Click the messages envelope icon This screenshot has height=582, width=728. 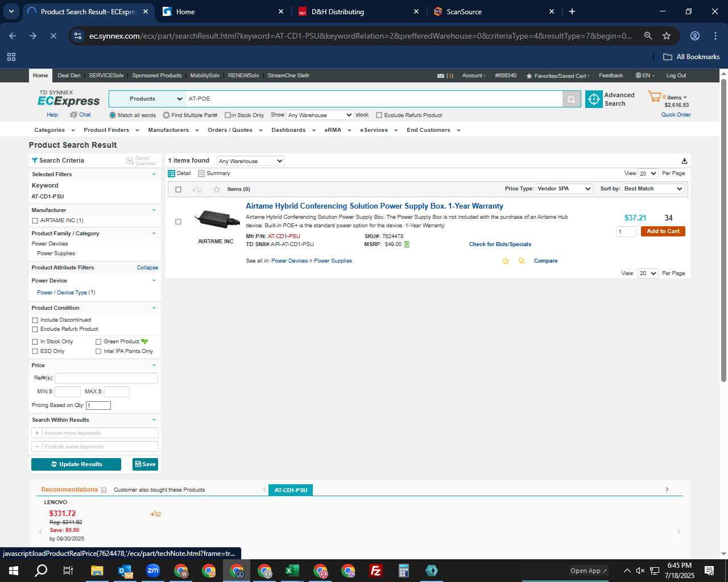(441, 76)
